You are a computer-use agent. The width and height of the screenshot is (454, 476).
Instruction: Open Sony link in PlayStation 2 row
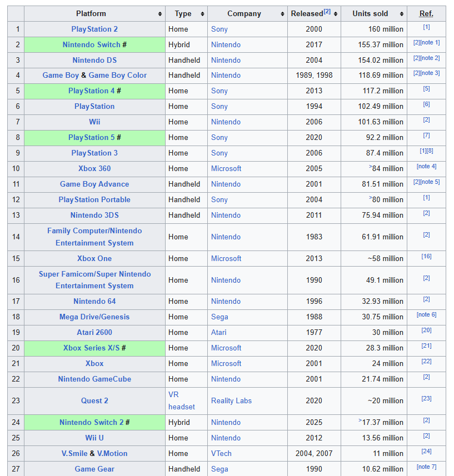[219, 29]
